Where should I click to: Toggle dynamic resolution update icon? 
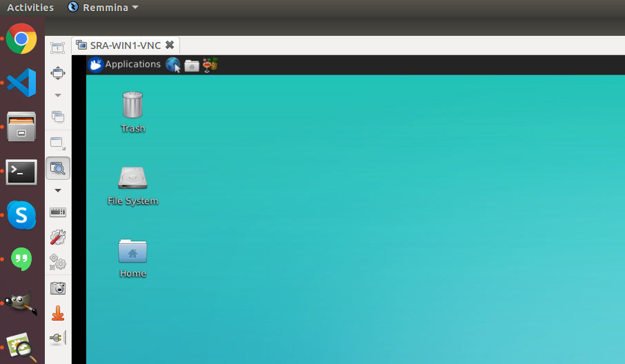coord(58,143)
